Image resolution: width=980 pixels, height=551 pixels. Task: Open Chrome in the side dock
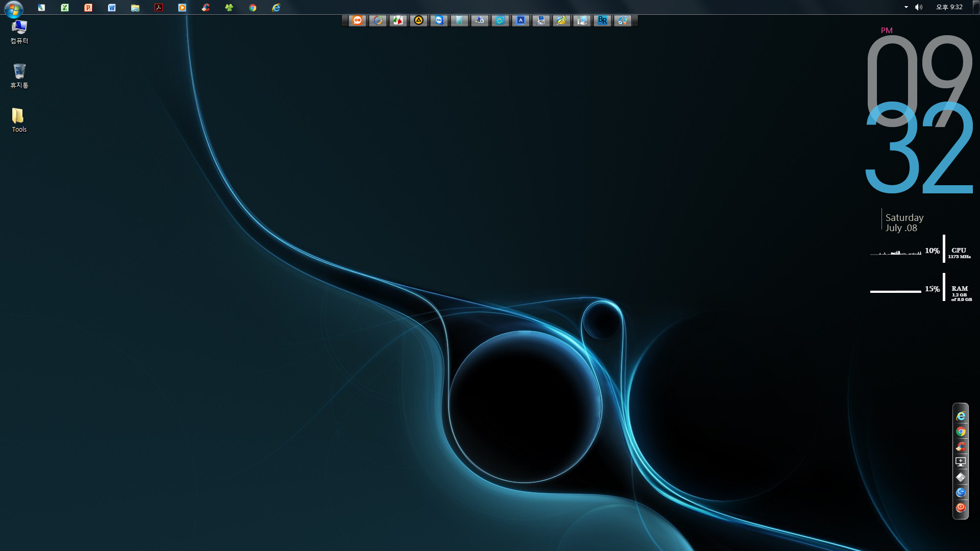(961, 432)
